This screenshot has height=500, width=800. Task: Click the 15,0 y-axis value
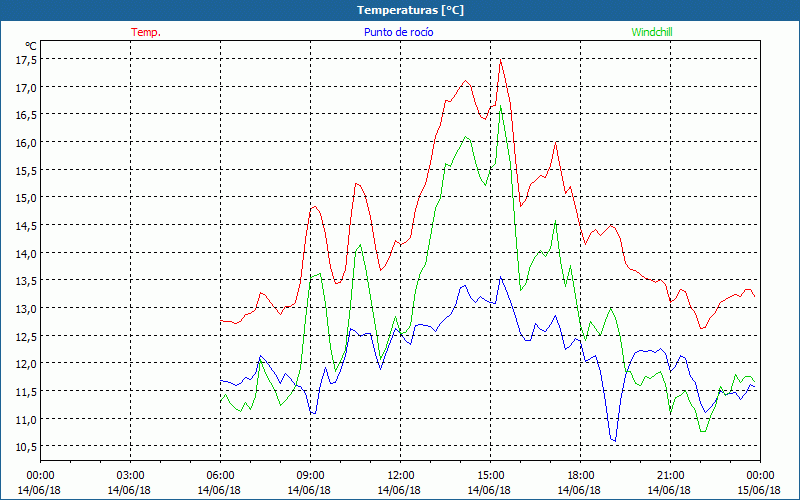[26, 197]
